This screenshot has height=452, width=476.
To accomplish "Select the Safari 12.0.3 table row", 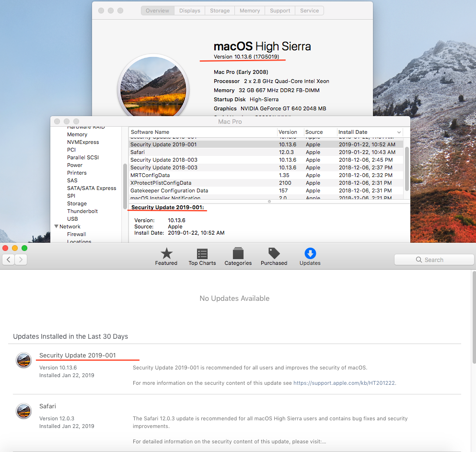I will pyautogui.click(x=266, y=152).
